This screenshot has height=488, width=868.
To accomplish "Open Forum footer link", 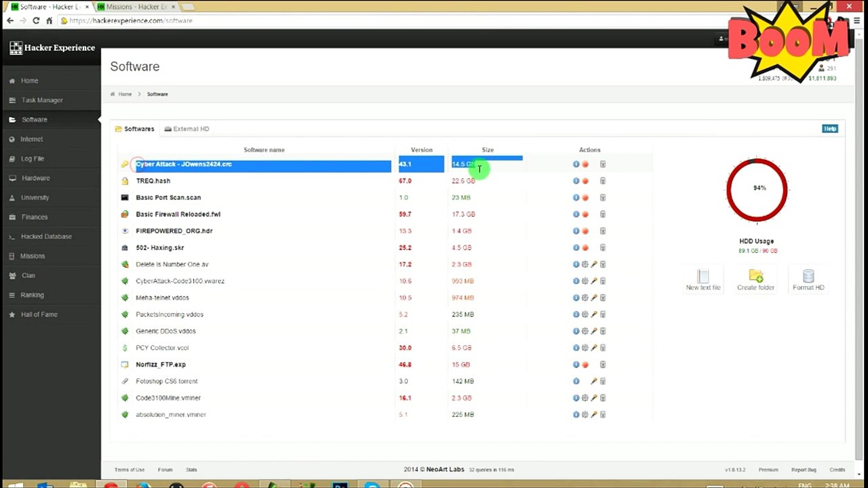I will tap(165, 470).
